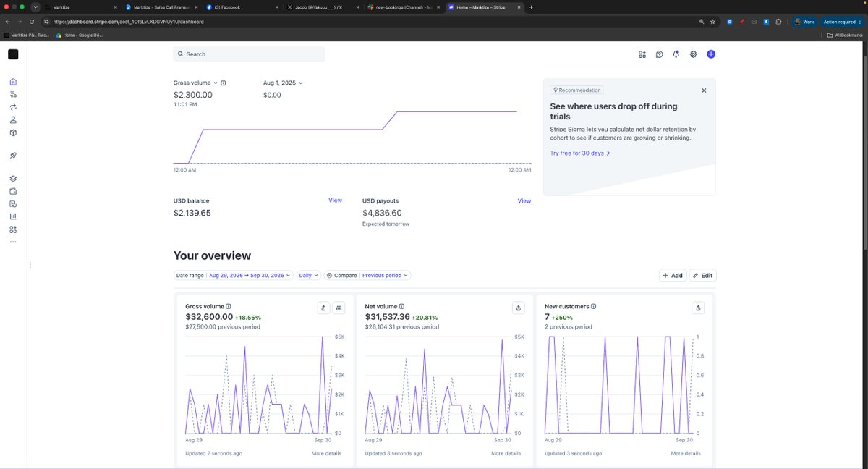Click the browser address bar URL

tap(128, 22)
